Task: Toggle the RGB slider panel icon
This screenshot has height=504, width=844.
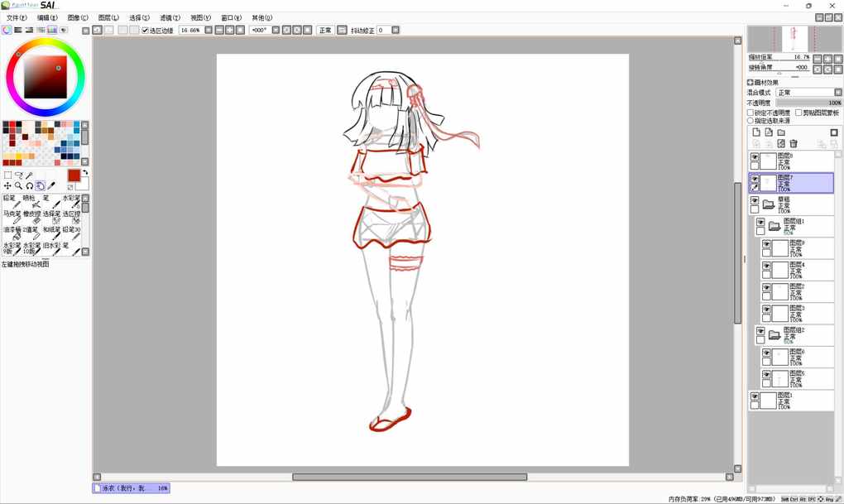Action: pyautogui.click(x=17, y=30)
